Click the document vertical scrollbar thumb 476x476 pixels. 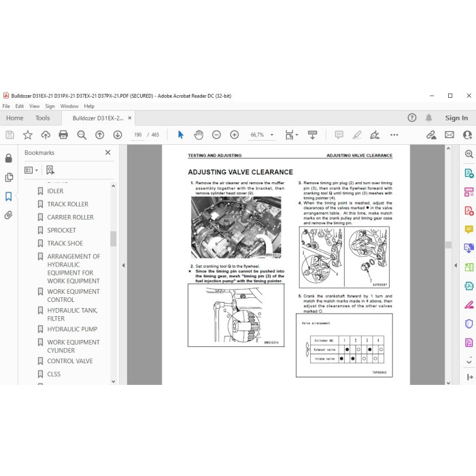(448, 245)
